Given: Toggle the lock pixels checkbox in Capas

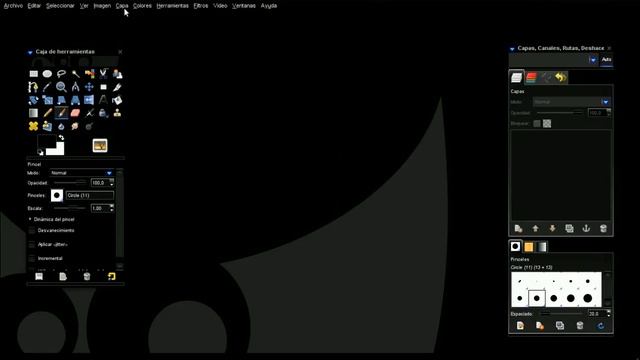Looking at the screenshot, I should (537, 124).
